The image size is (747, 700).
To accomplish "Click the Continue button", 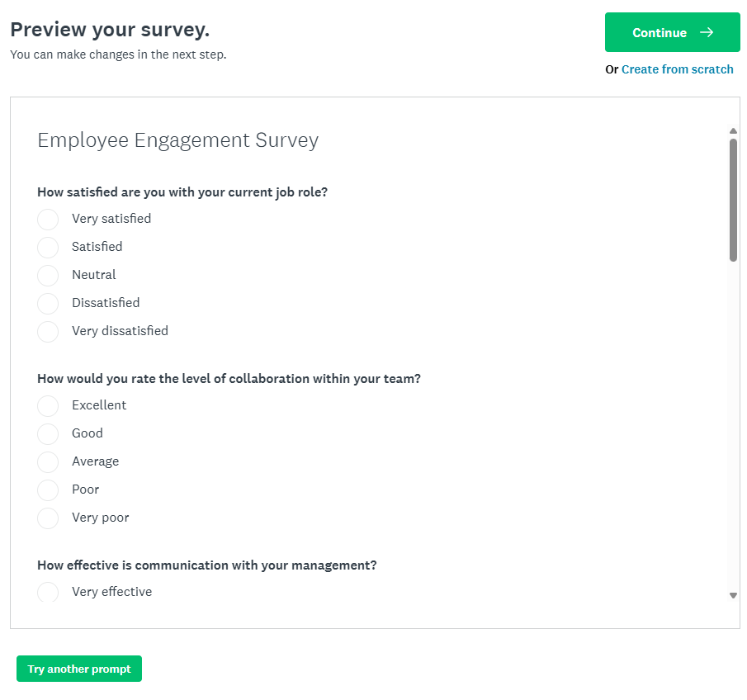I will point(672,32).
